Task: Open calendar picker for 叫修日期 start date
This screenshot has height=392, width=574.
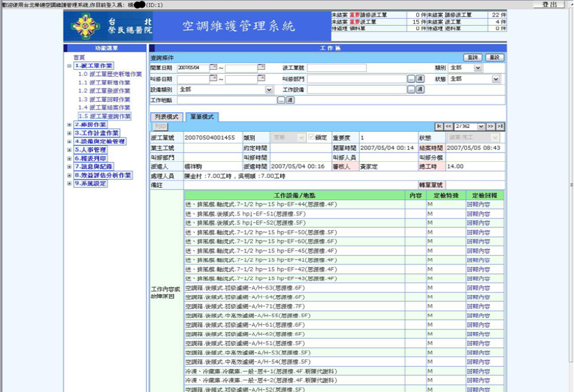Action: pyautogui.click(x=213, y=78)
